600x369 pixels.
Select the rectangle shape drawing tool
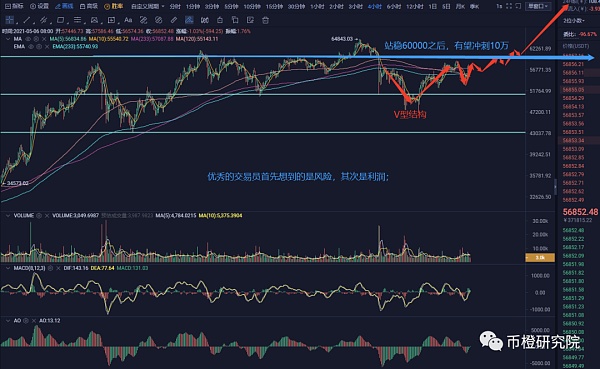[x=60, y=20]
